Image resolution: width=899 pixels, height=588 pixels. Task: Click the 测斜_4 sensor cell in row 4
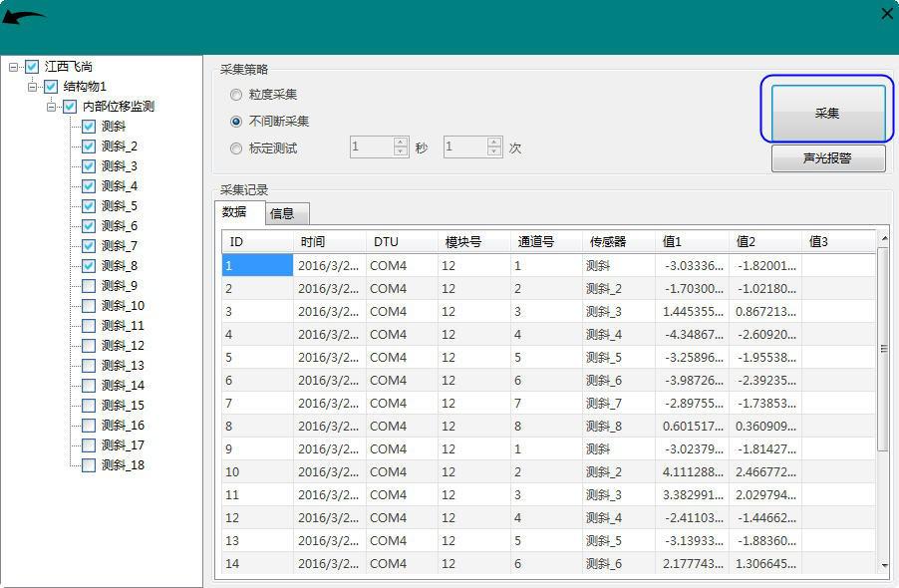coord(619,335)
